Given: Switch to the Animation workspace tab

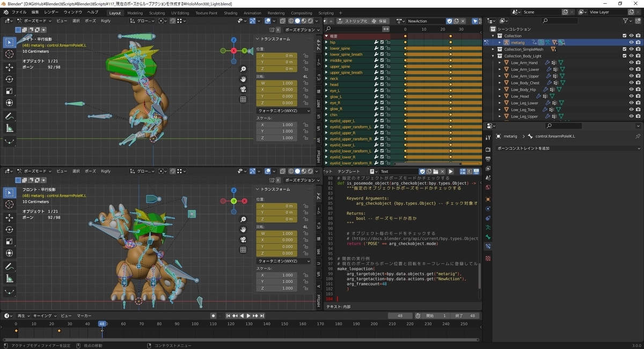Looking at the screenshot, I should [x=252, y=12].
